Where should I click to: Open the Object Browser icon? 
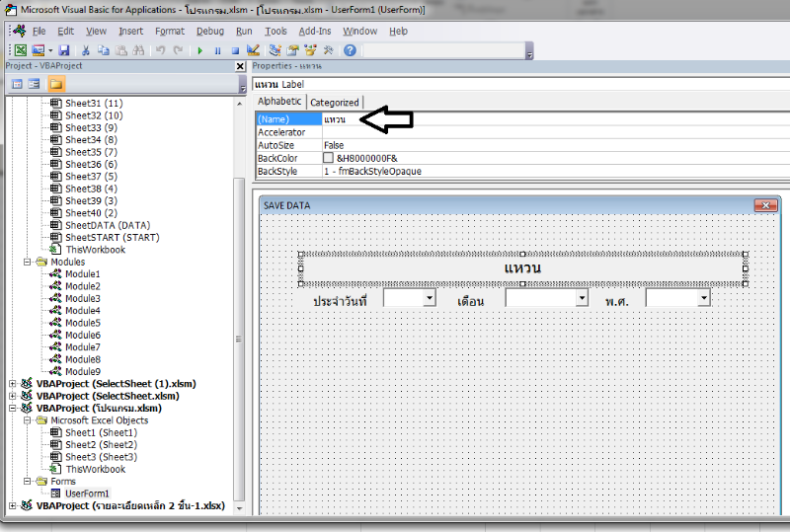coord(310,50)
